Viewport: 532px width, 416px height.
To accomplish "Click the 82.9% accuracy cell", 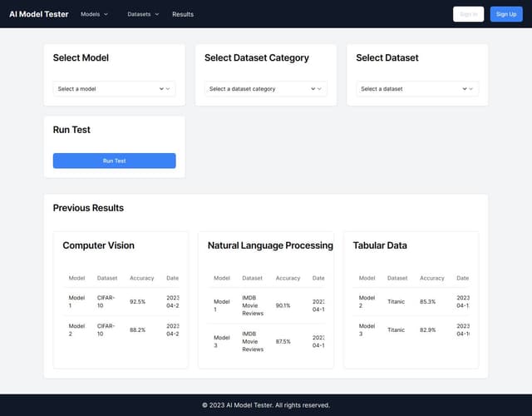I will 427,329.
